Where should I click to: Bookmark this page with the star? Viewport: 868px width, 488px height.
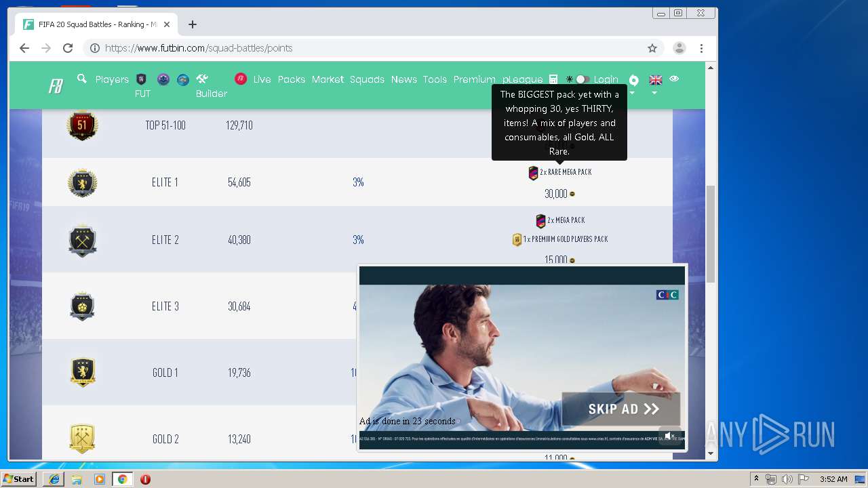[652, 48]
